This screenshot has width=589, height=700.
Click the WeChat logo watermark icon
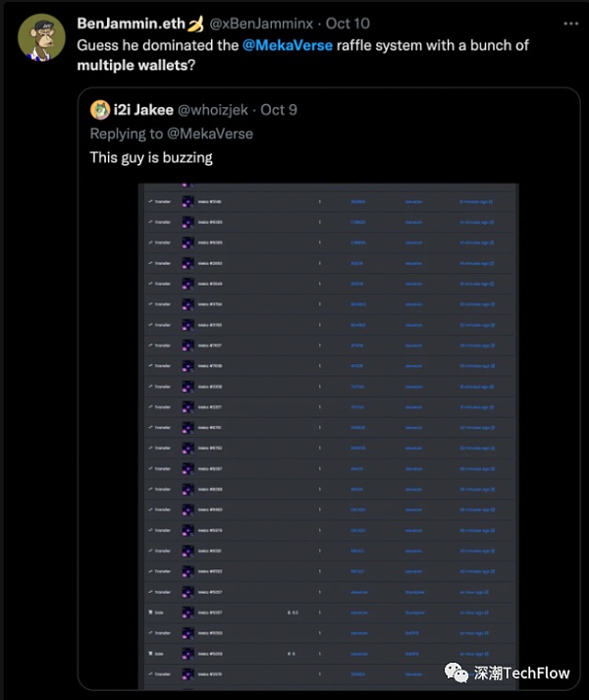(455, 673)
